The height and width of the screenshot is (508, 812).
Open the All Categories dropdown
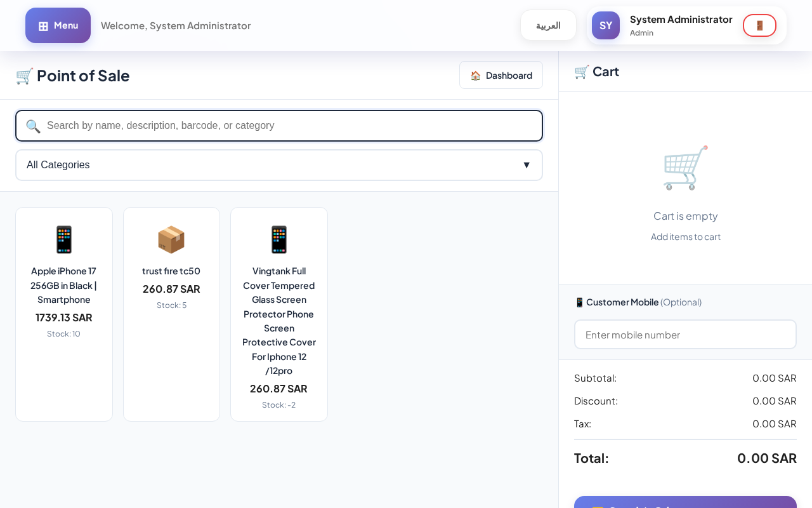279,165
